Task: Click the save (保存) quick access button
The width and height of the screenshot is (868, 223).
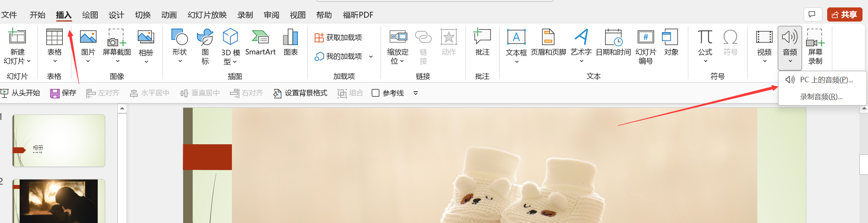Action: coord(63,93)
